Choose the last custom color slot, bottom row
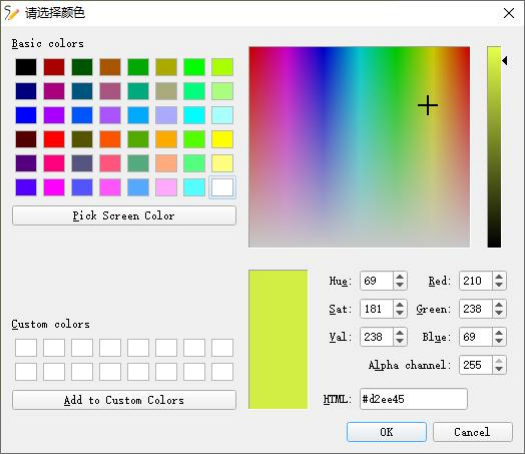 tap(222, 372)
